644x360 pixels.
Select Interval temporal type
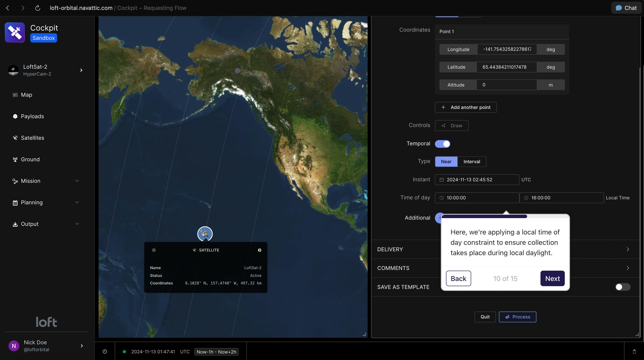pos(472,161)
